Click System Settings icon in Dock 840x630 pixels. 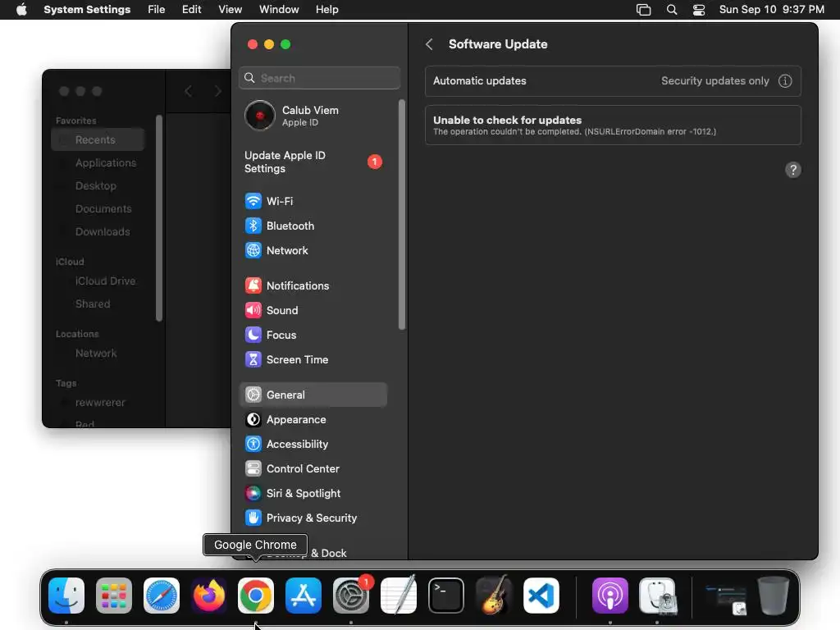(x=351, y=596)
